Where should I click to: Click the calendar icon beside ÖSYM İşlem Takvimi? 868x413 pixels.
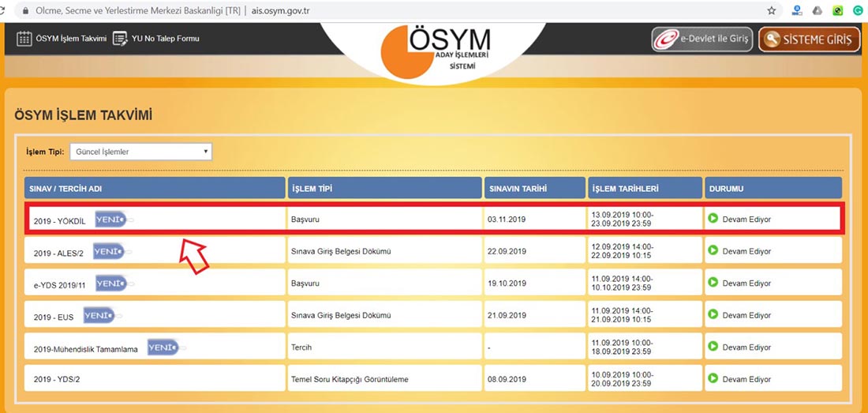24,39
